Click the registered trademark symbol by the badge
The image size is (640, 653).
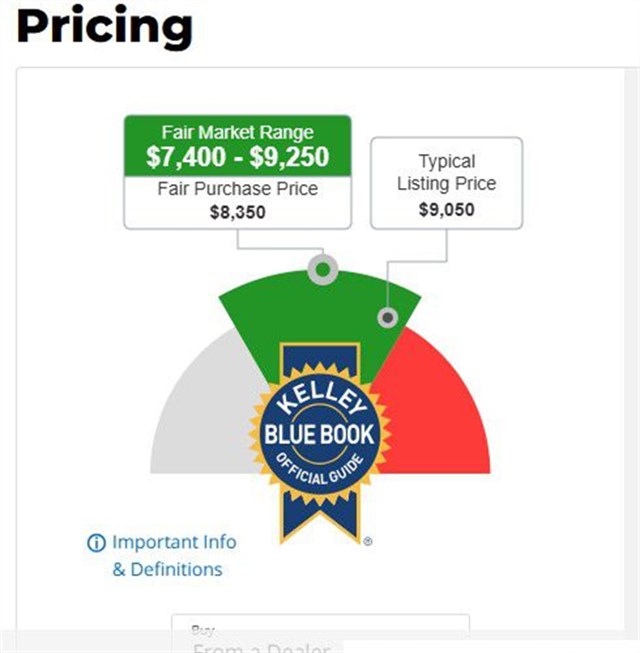368,541
